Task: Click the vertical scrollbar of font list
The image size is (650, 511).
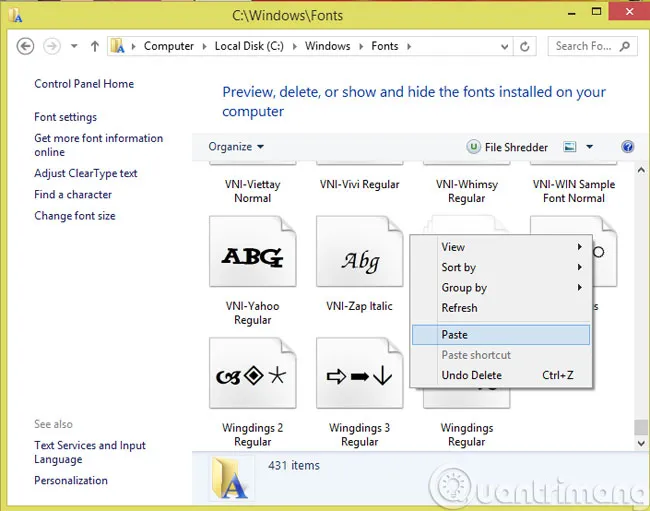Action: point(641,300)
